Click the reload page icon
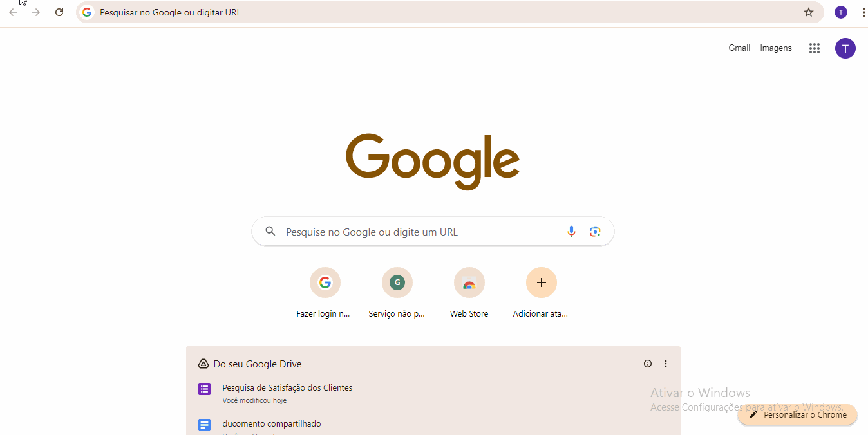 59,12
